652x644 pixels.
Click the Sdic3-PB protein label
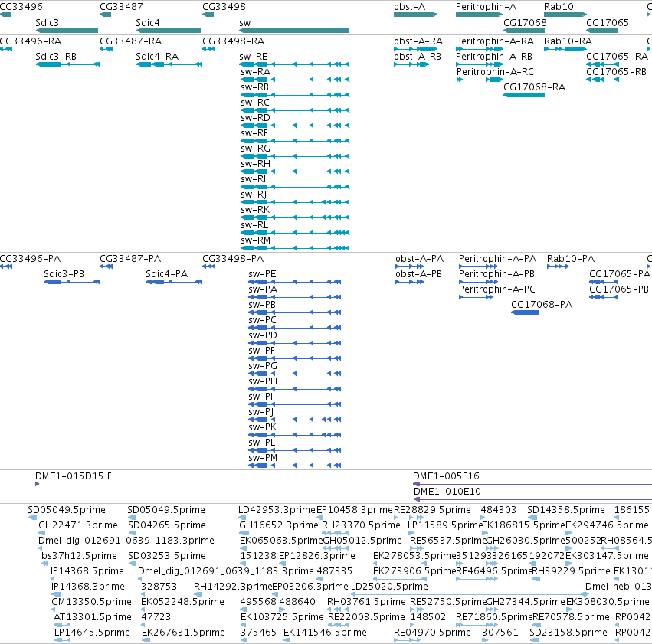pyautogui.click(x=64, y=274)
